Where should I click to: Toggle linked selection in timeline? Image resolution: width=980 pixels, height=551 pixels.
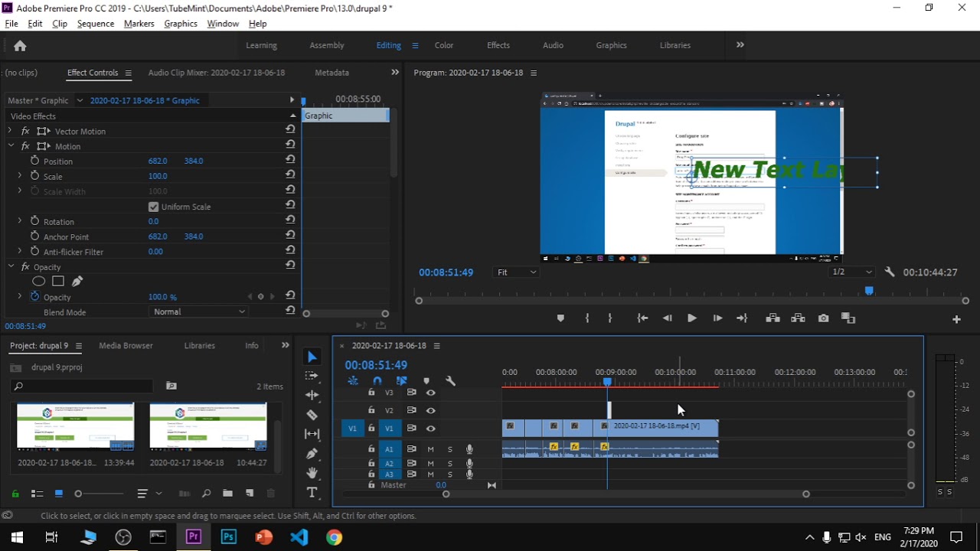click(x=401, y=380)
